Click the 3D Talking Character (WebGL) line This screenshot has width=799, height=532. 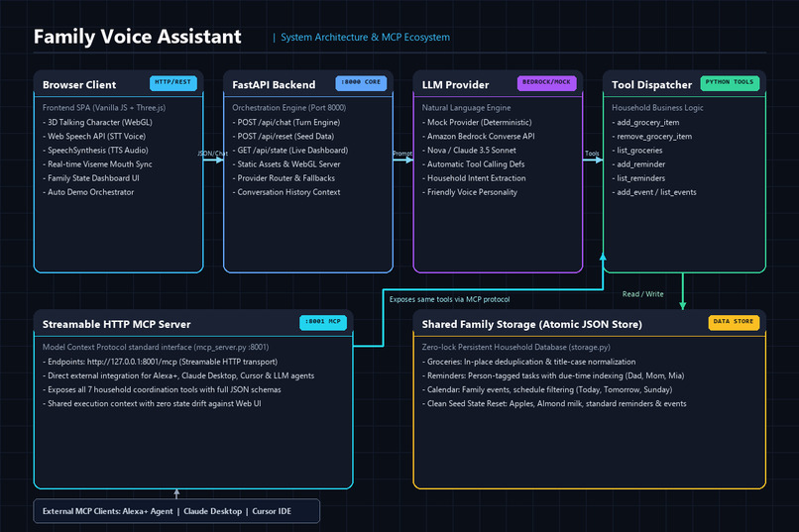(x=97, y=122)
